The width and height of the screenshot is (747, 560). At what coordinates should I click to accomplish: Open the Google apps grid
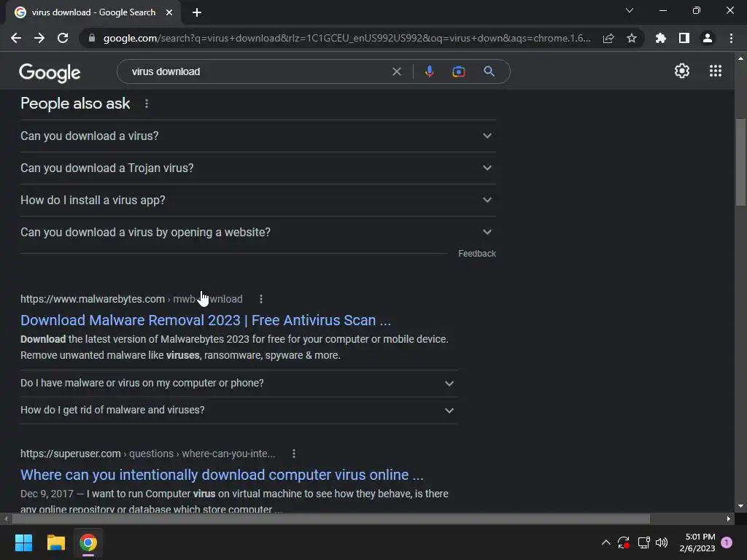pos(716,71)
